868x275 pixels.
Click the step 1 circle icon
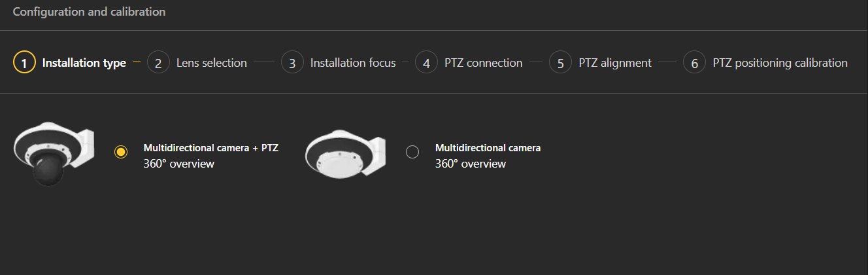tap(24, 63)
